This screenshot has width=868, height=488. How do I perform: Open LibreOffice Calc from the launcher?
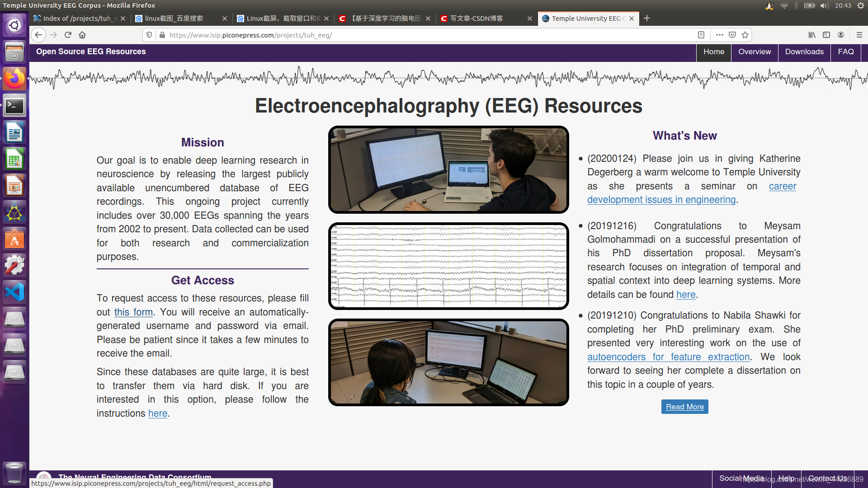tap(14, 159)
